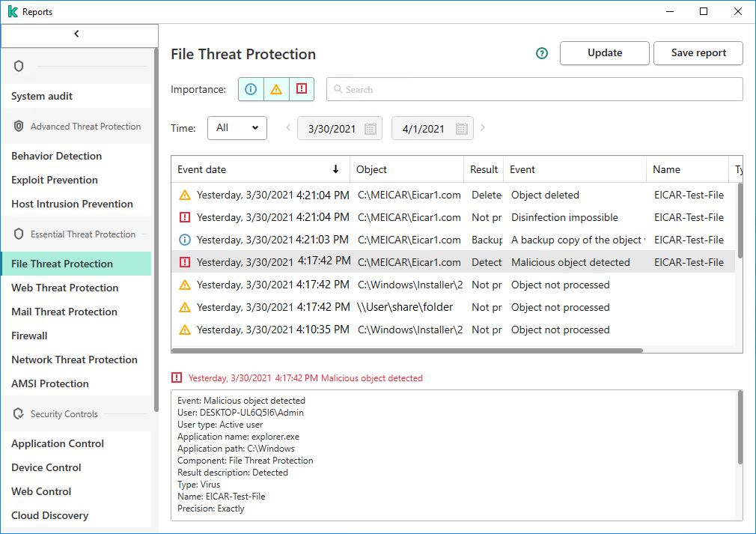The height and width of the screenshot is (534, 756).
Task: Click inside the Search events field
Action: pyautogui.click(x=534, y=88)
